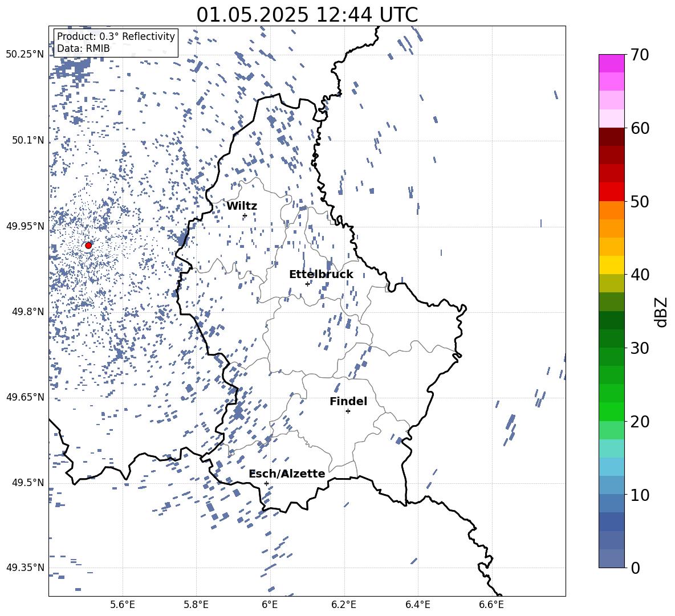Click the Ettelbruck station cross marker
This screenshot has height=616, width=675.
tap(307, 284)
